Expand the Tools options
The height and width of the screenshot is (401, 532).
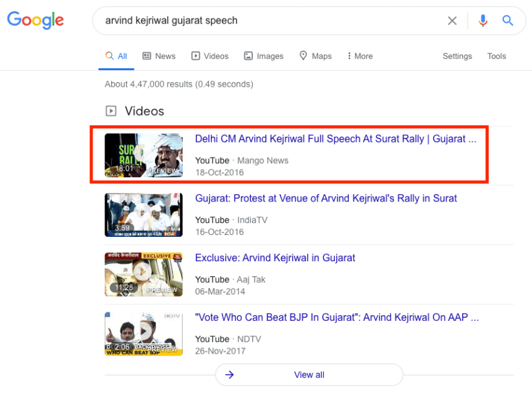click(x=497, y=56)
